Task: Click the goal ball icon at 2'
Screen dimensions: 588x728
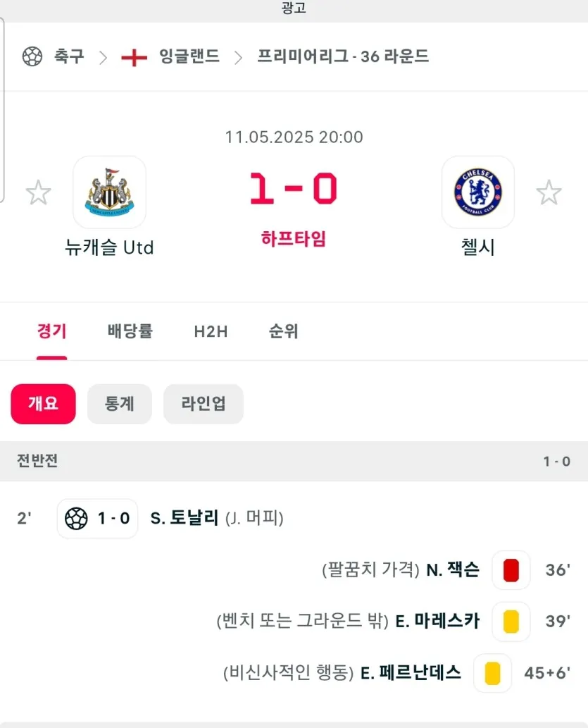Action: pos(76,519)
